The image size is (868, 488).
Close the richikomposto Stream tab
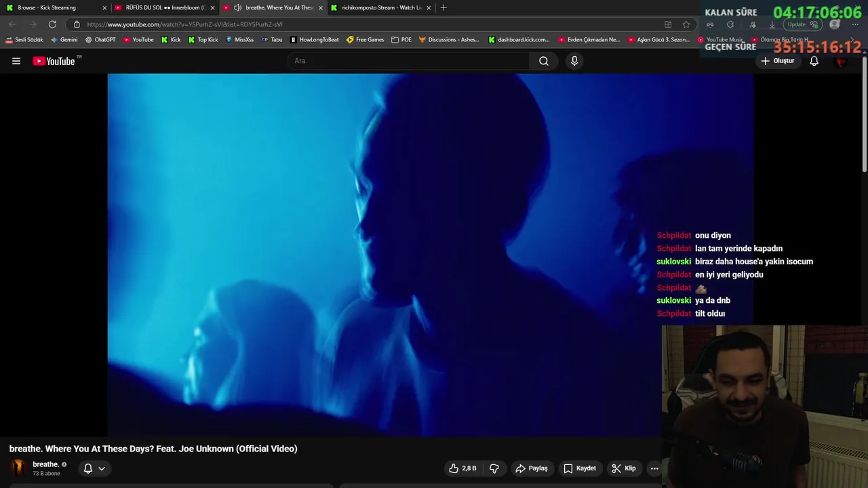[429, 7]
